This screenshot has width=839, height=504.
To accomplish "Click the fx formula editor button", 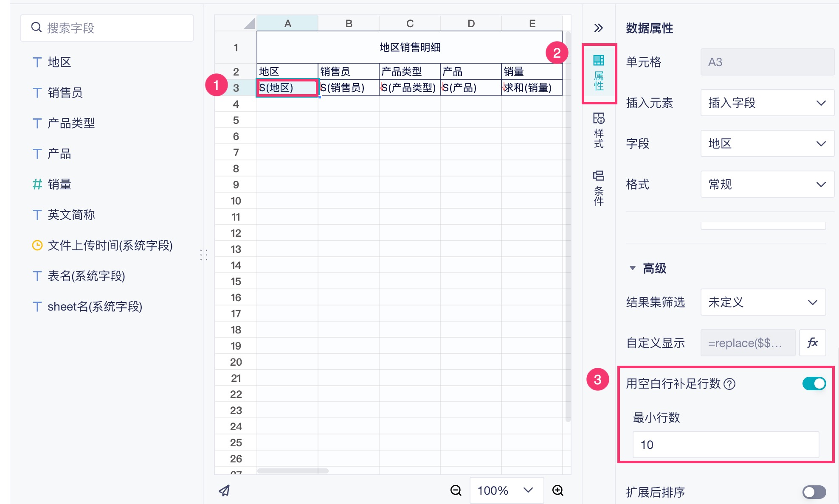I will [x=812, y=342].
